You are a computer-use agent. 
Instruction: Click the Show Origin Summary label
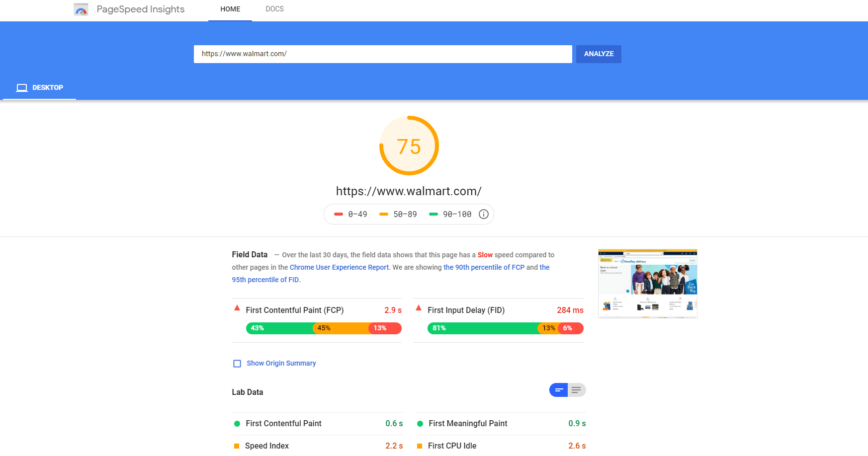(281, 364)
